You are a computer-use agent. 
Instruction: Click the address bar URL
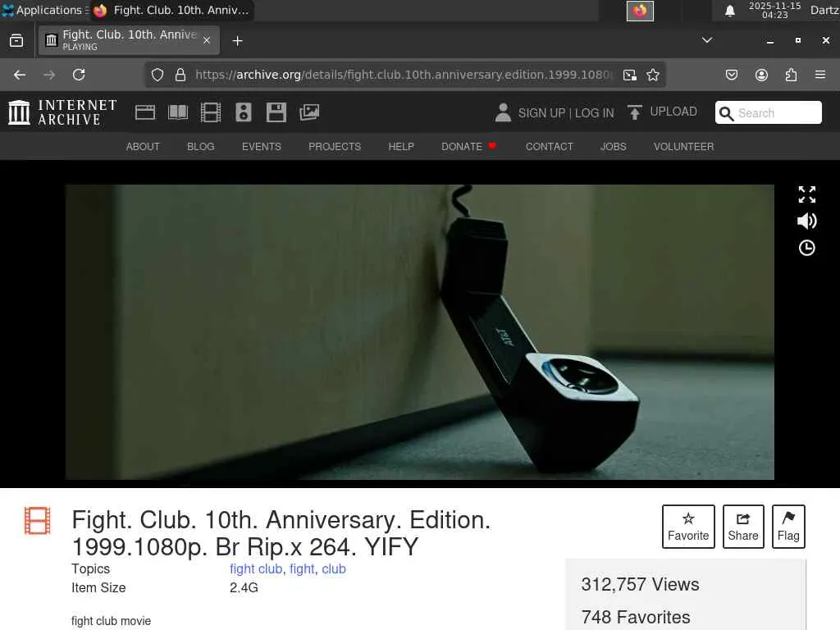click(x=403, y=75)
